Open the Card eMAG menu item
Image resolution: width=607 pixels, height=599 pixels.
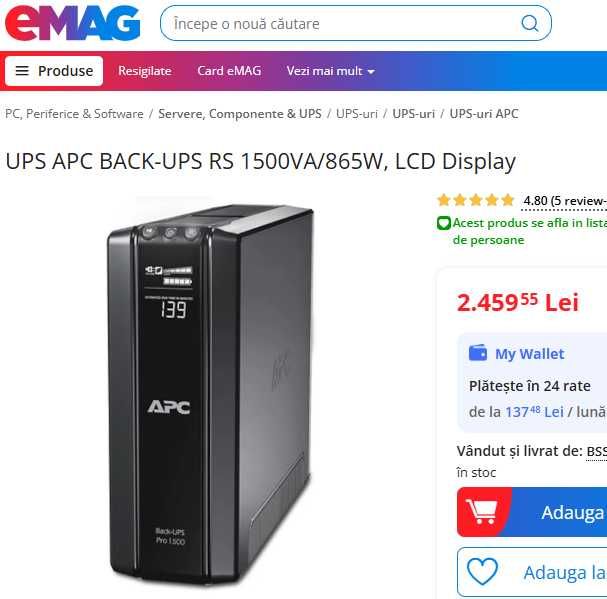click(x=229, y=71)
